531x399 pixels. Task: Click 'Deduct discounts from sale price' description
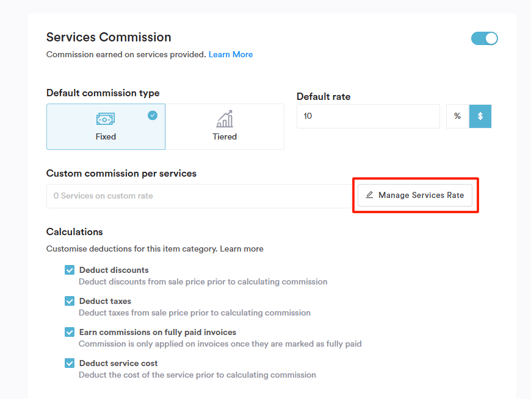click(203, 282)
